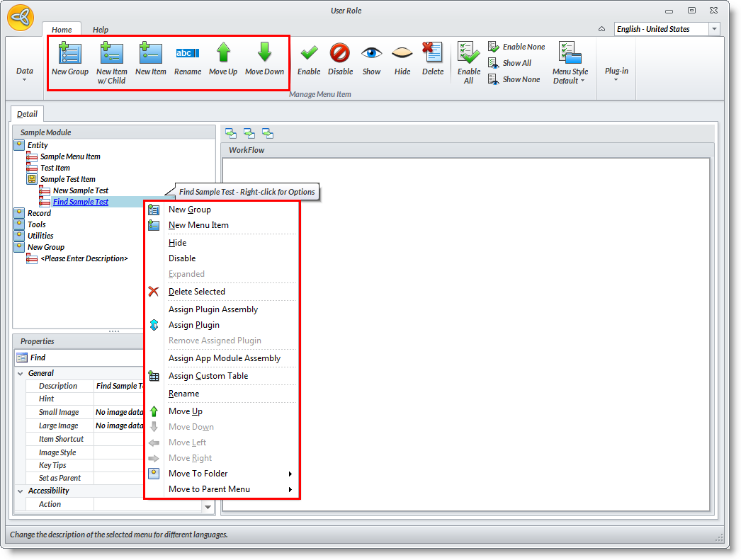Click the Delete icon in ribbon
This screenshot has width=741, height=560.
pyautogui.click(x=432, y=54)
